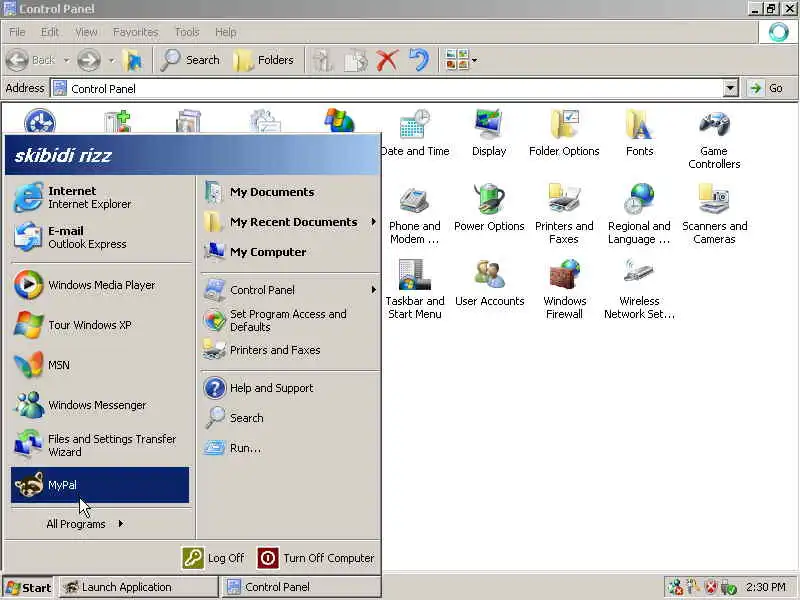Open Taskbar and Start Menu settings

414,289
